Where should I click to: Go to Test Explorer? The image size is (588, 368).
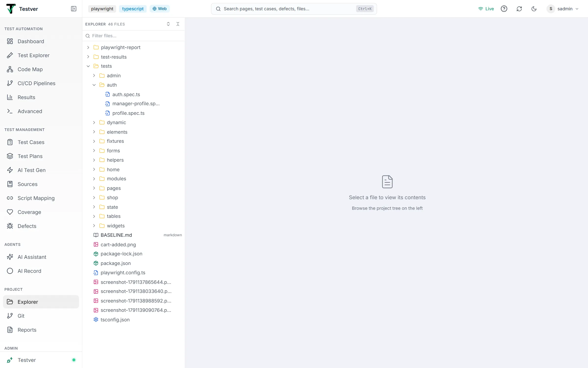click(41, 55)
